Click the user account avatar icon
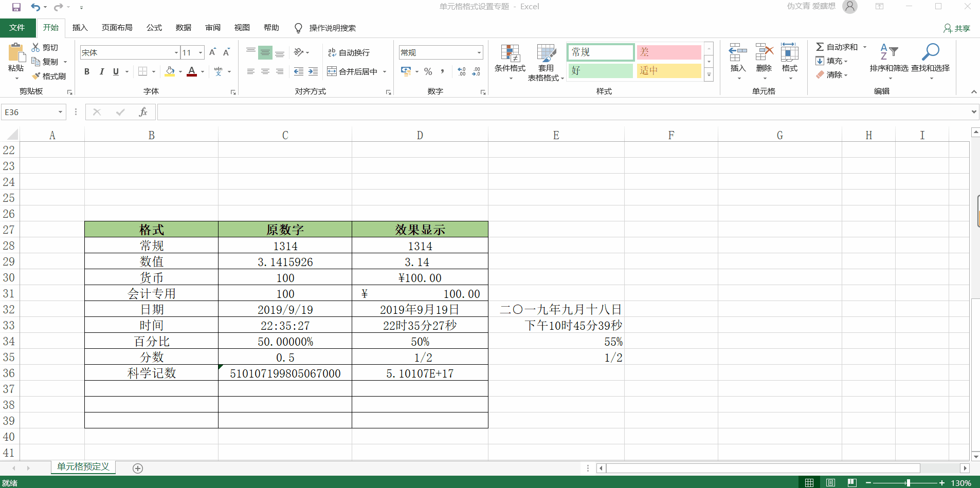Viewport: 980px width, 488px height. point(850,7)
